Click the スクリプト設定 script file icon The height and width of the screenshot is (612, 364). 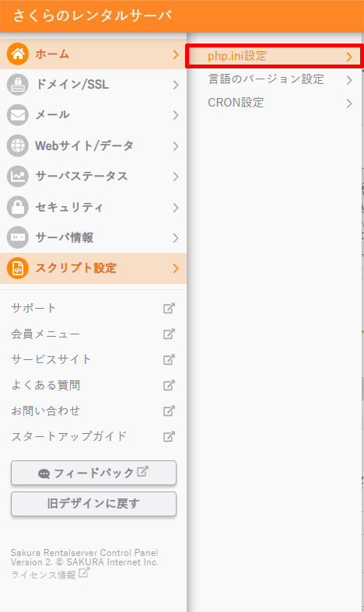[18, 268]
